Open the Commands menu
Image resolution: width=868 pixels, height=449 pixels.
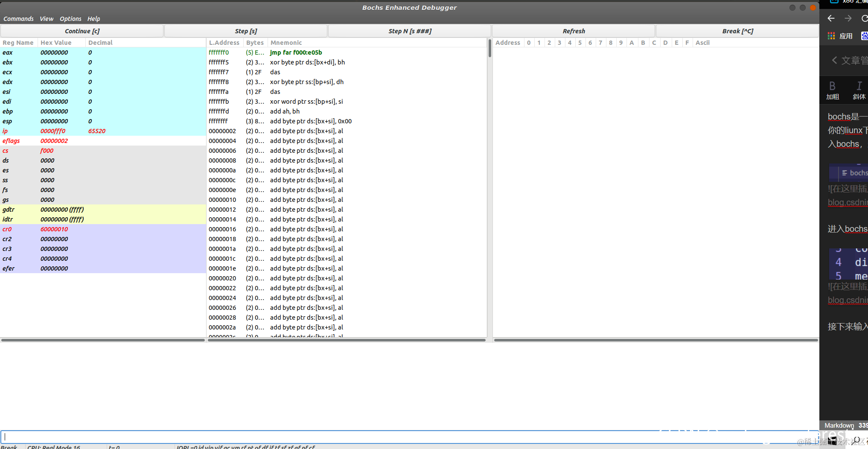18,19
